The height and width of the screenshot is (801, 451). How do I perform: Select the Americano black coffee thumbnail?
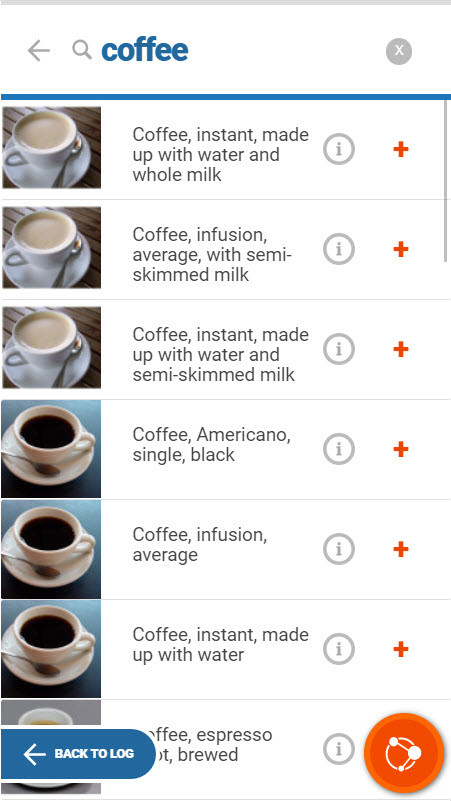pyautogui.click(x=51, y=449)
